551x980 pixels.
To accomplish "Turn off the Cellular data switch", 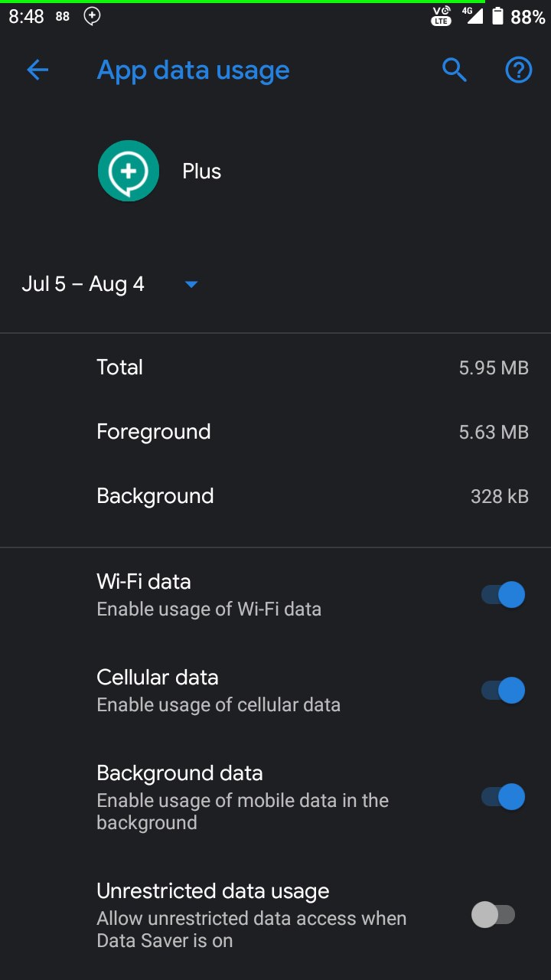I will (503, 691).
